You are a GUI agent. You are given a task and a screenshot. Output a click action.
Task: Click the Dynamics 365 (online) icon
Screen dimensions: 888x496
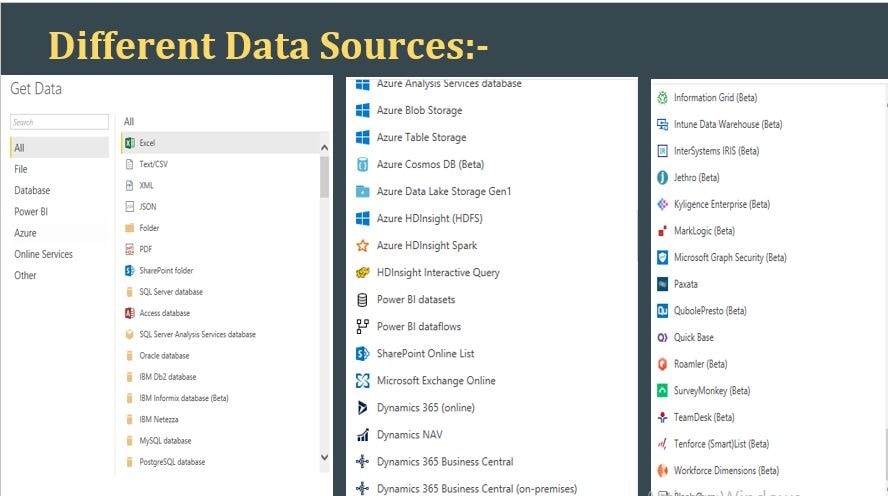[362, 408]
